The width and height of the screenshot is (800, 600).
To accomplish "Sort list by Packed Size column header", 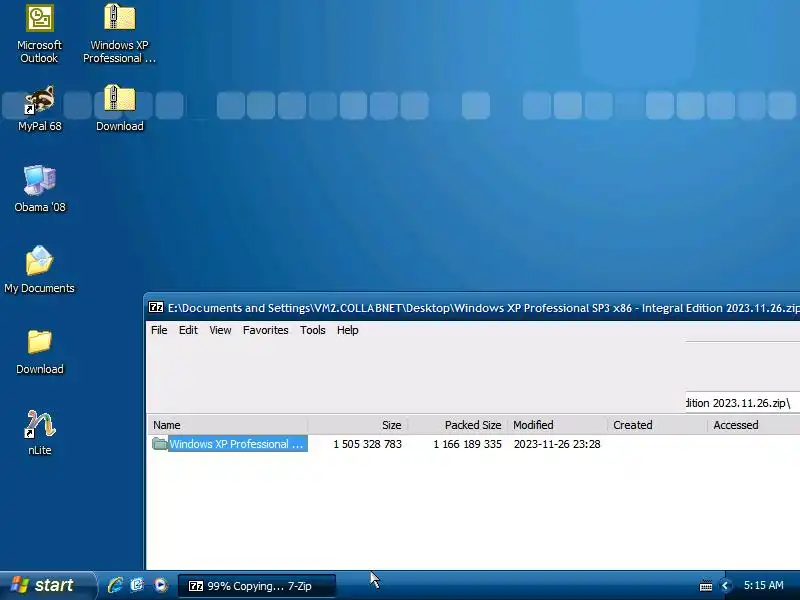I will click(458, 425).
